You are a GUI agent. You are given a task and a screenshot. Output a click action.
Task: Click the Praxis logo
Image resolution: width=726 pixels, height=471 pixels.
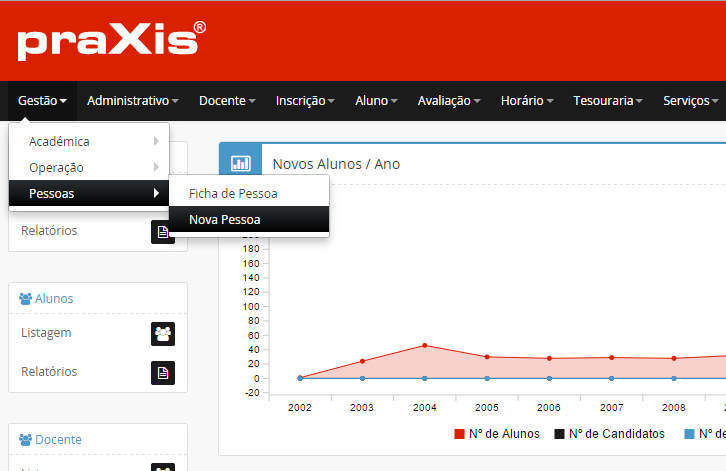click(x=111, y=41)
